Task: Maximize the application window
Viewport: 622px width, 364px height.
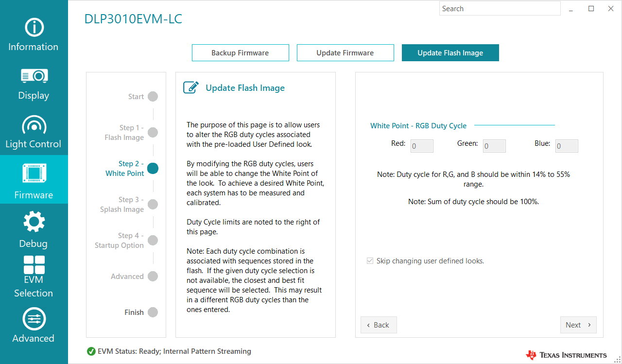Action: (x=591, y=9)
